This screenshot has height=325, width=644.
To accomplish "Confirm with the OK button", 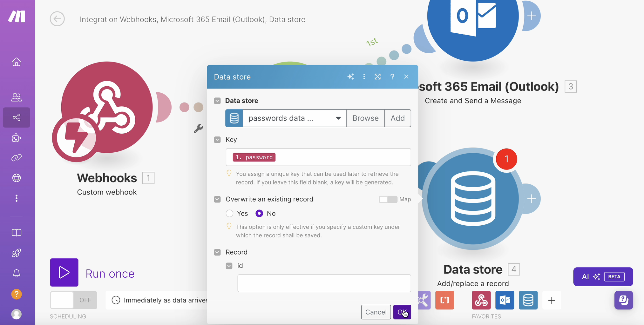I will pos(402,312).
